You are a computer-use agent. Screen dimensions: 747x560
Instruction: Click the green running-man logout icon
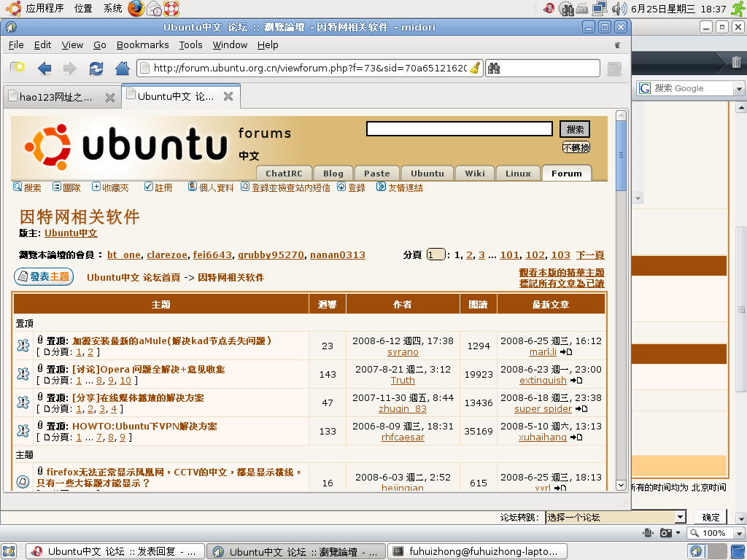tap(738, 8)
